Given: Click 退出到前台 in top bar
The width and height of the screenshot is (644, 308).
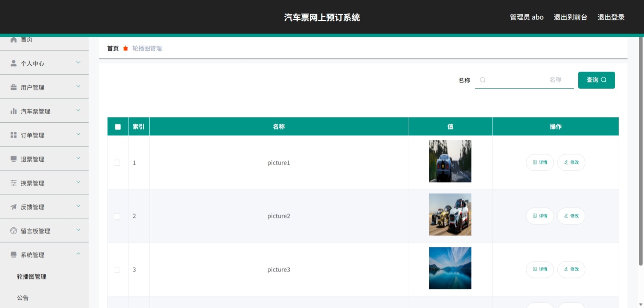Looking at the screenshot, I should pos(570,17).
